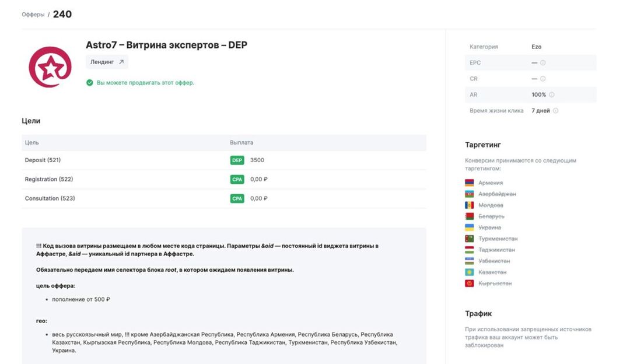Click the Трафик section heading
The height and width of the screenshot is (364, 630).
478,313
